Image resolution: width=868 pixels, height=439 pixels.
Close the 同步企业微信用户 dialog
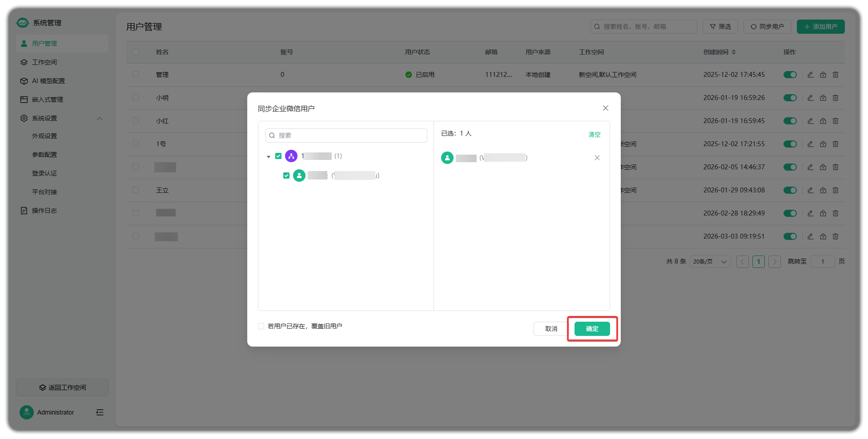pos(605,108)
